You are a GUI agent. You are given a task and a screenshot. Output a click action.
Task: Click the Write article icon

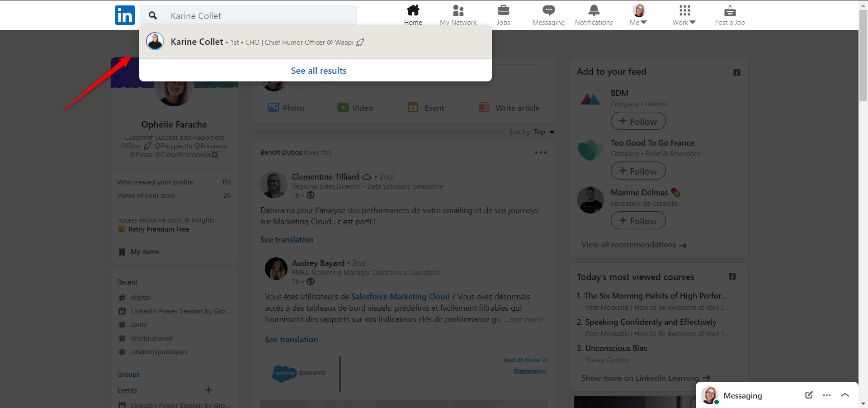click(484, 107)
